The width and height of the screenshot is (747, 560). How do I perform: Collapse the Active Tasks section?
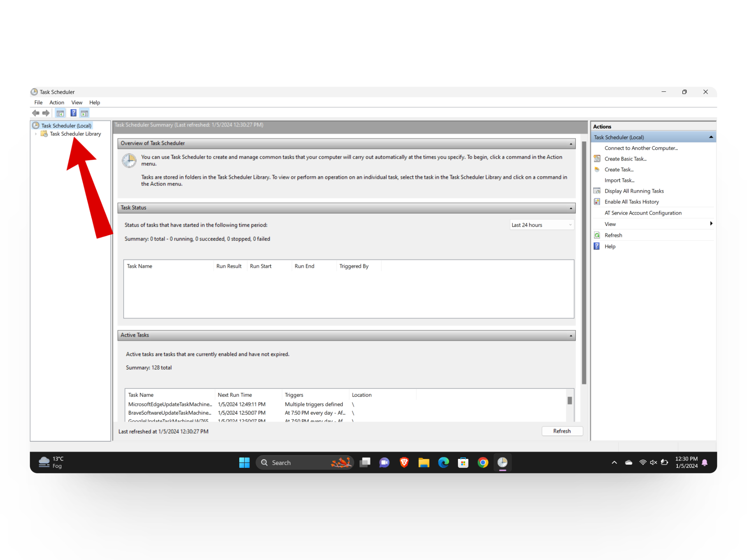click(x=571, y=336)
